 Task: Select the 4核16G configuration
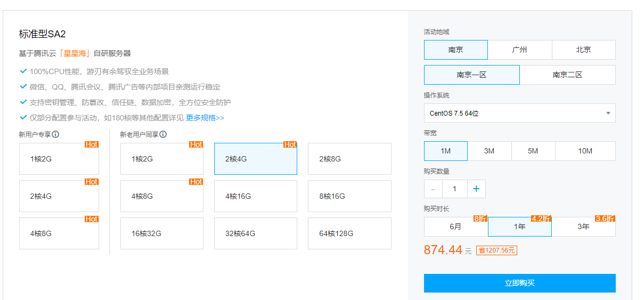coord(256,196)
